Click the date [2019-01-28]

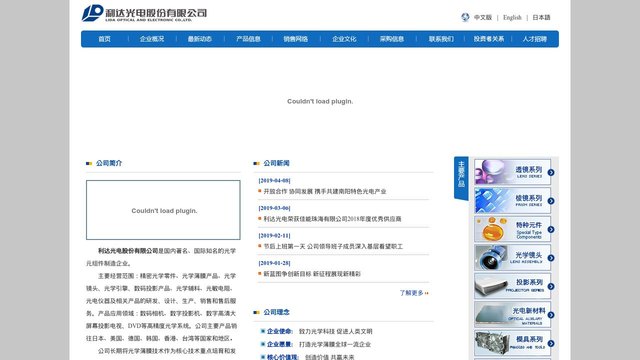(x=274, y=263)
